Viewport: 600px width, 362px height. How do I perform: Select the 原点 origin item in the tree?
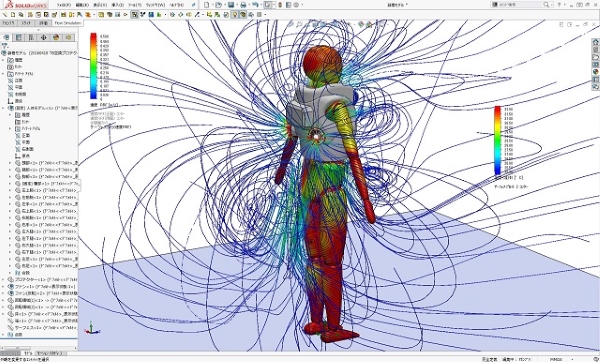point(18,101)
